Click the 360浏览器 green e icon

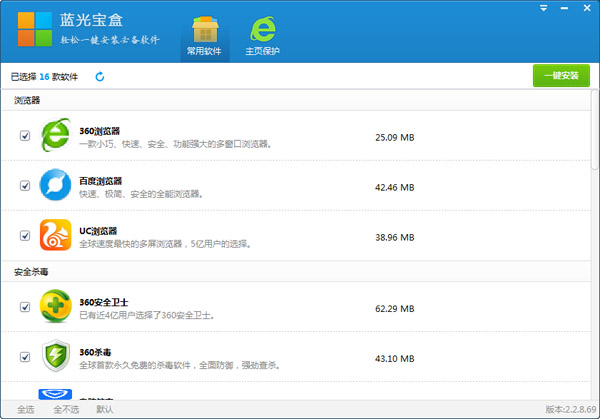56,135
